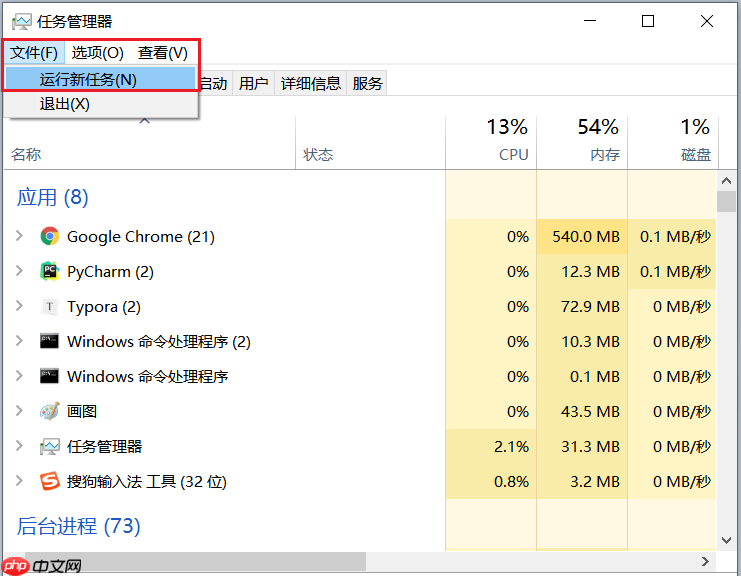Expand the 画图 process row
The image size is (741, 576).
(x=19, y=410)
